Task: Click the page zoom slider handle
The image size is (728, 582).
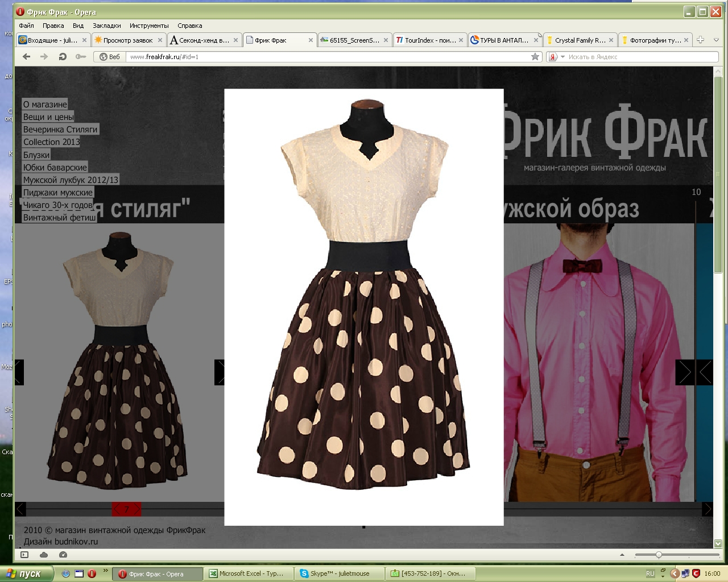Action: coord(659,555)
